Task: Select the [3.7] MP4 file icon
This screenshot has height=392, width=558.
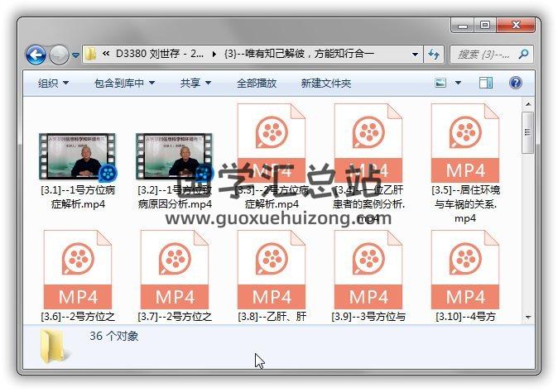Action: pos(174,268)
